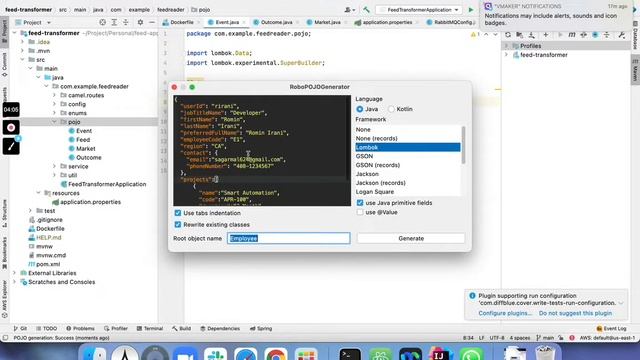This screenshot has width=640, height=360.
Task: Click AWS default@us-east-1 status widget
Action: click(607, 338)
